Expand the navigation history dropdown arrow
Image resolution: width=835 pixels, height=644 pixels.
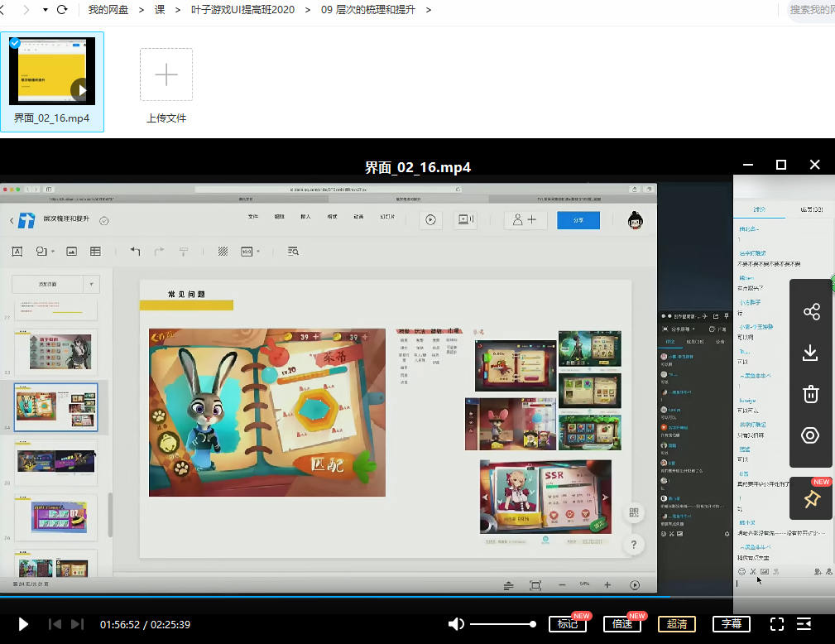[x=45, y=10]
